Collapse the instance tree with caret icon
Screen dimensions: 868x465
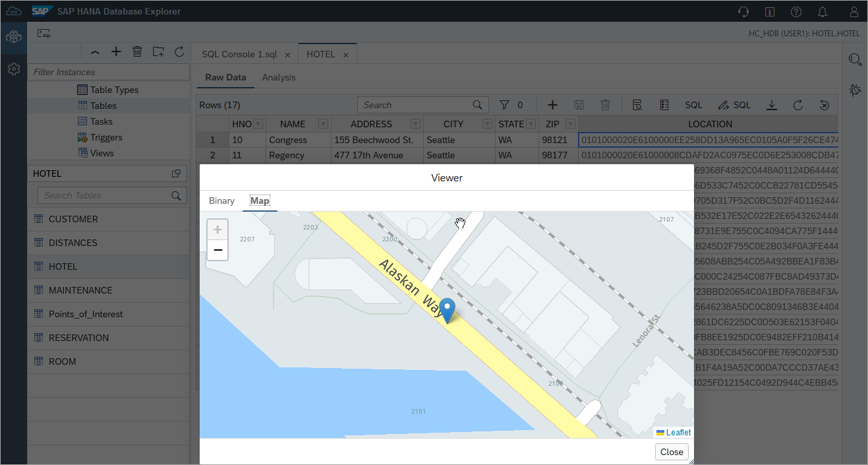[x=95, y=51]
